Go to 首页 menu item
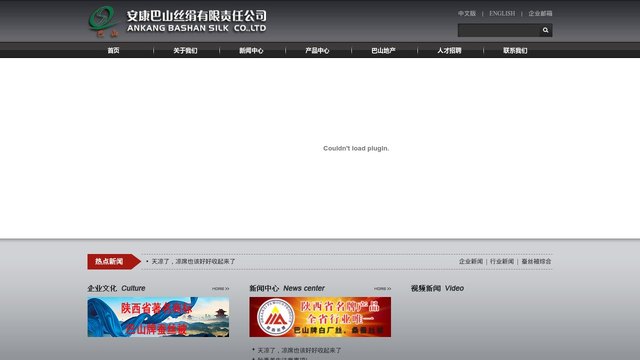This screenshot has width=640, height=360. click(x=113, y=51)
